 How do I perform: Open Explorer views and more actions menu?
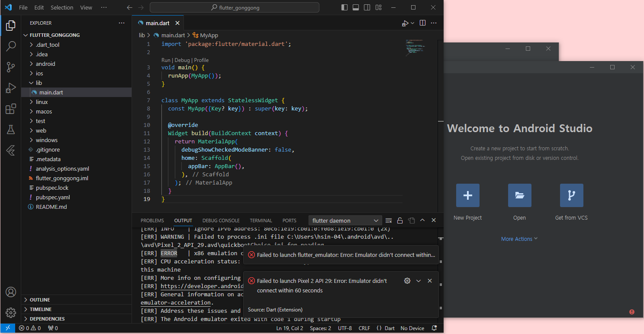click(x=122, y=23)
